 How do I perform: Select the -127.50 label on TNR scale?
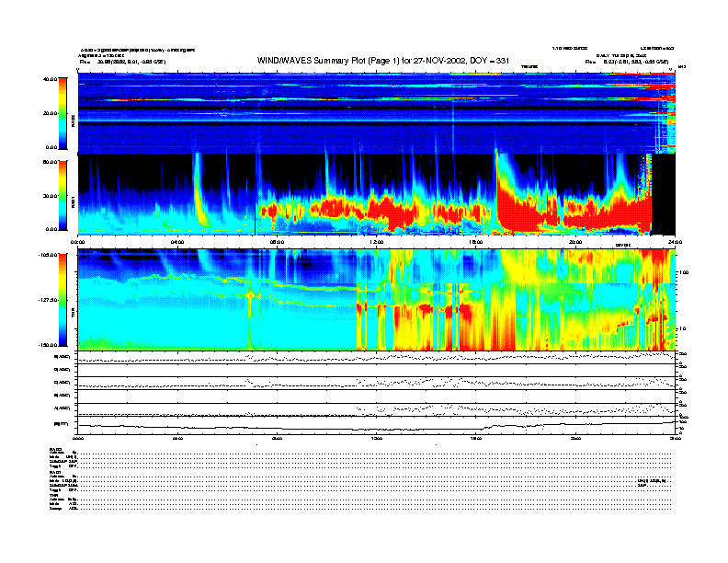click(45, 300)
